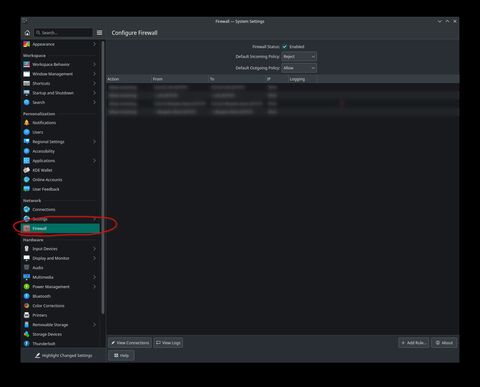Expand the Appearance row chevron
The image size is (480, 387).
coord(94,44)
